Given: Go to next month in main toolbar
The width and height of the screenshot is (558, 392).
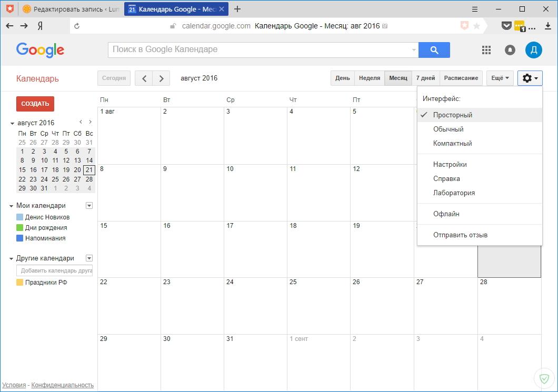Looking at the screenshot, I should click(161, 78).
